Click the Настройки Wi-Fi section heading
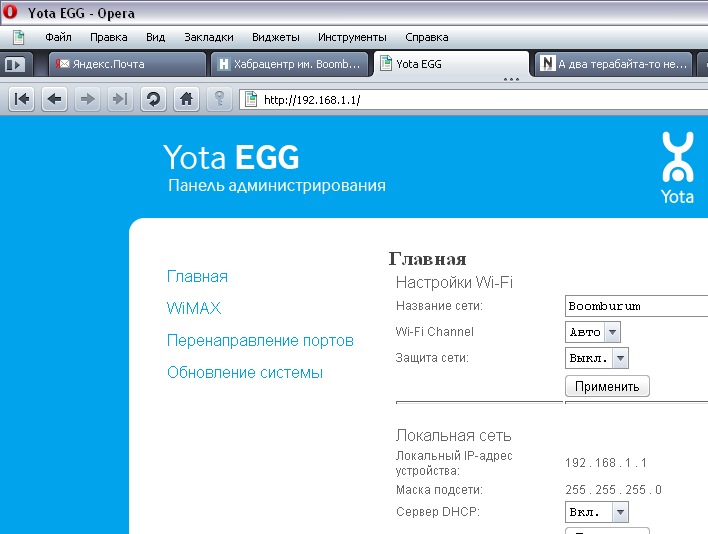Image resolution: width=708 pixels, height=534 pixels. [454, 283]
